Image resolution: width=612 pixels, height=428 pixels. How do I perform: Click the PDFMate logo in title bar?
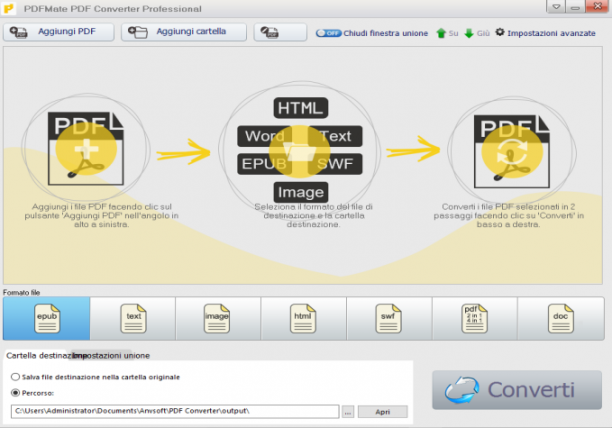pos(9,8)
